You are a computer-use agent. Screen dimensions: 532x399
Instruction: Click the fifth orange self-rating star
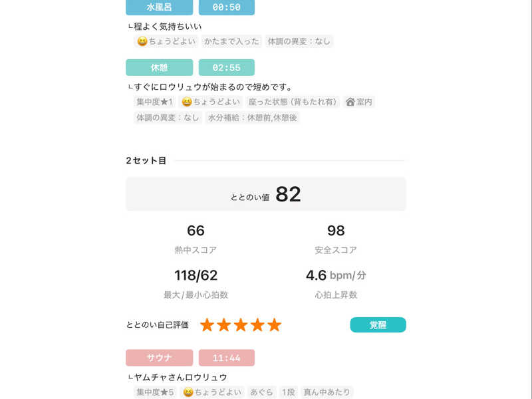[x=274, y=325]
